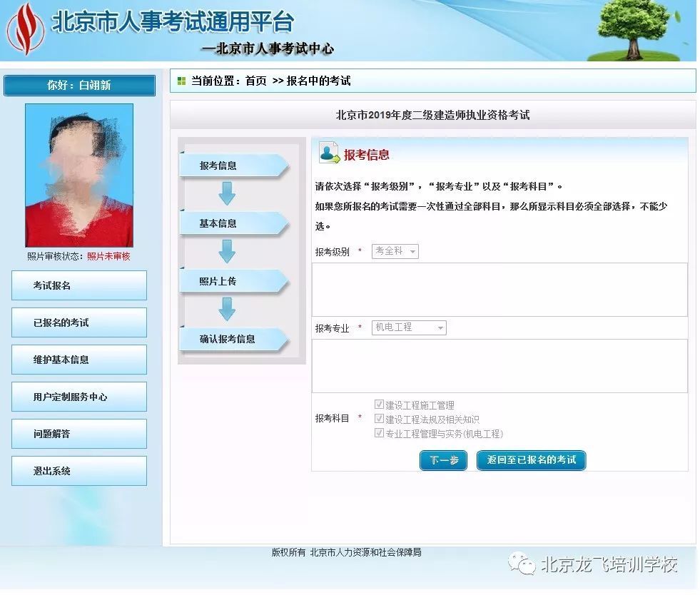Click the 首页 breadcrumb link
The width and height of the screenshot is (700, 595).
point(255,81)
